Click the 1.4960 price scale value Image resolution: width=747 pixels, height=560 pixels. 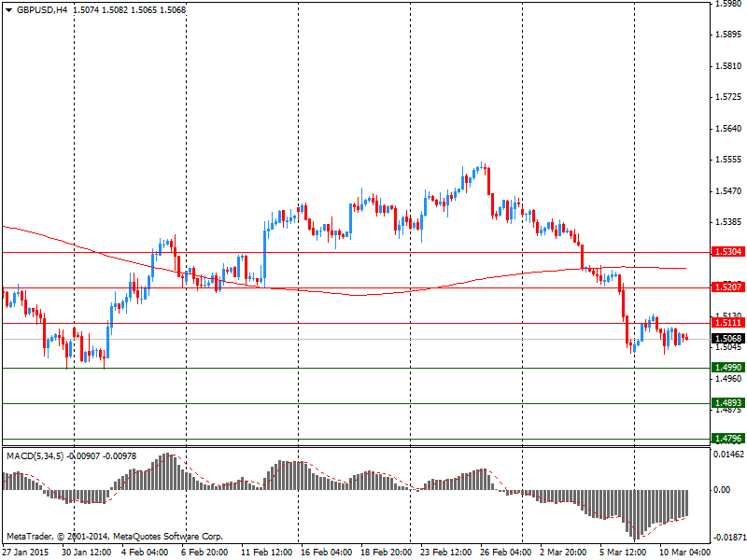(x=729, y=379)
